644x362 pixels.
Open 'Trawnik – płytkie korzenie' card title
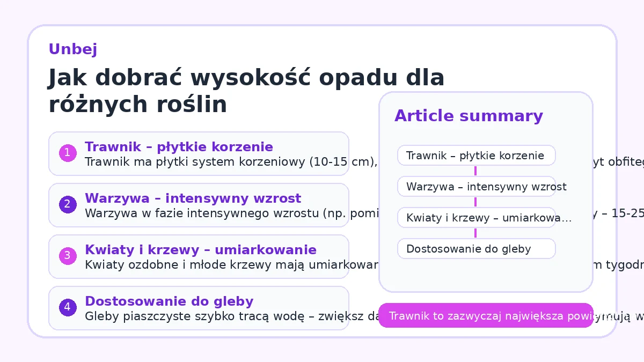tap(179, 147)
